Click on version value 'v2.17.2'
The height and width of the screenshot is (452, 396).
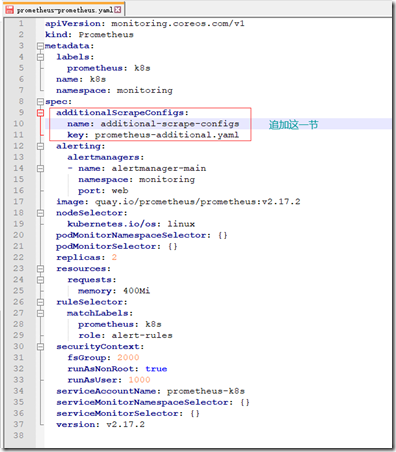tap(125, 425)
